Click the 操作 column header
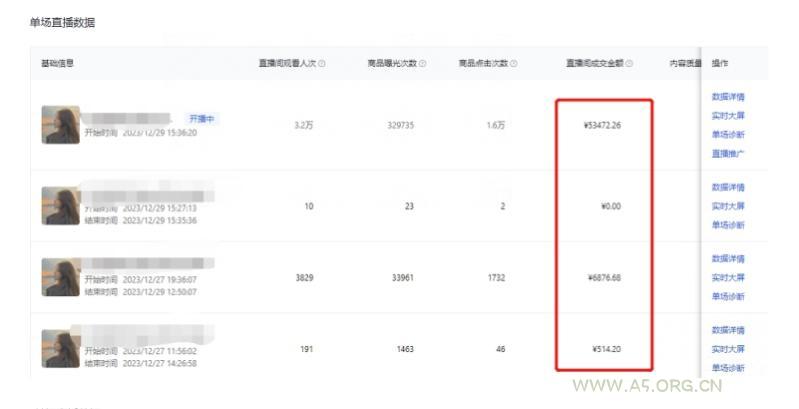Viewport: 799px width, 409px height. [x=720, y=63]
